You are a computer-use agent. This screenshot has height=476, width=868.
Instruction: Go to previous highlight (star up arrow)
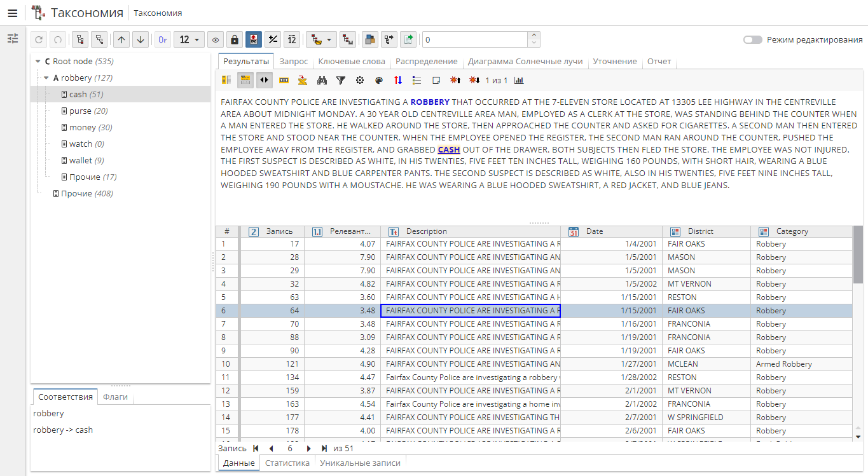pyautogui.click(x=455, y=80)
